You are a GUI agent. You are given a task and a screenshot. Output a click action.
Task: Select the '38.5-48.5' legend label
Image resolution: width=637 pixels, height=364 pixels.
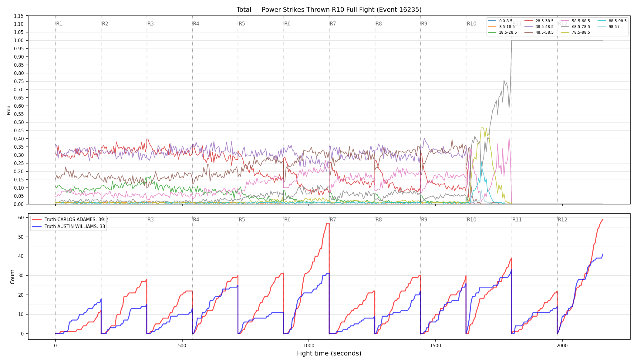tap(544, 27)
